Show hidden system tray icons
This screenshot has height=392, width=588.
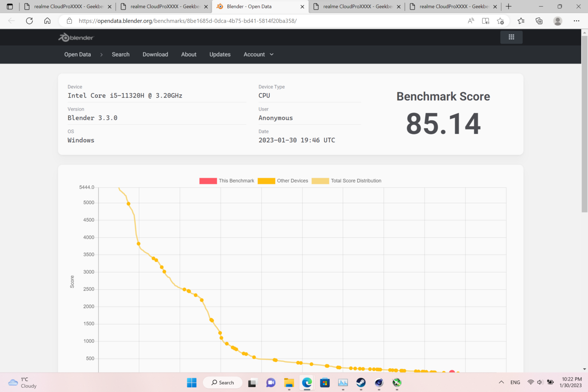point(501,382)
